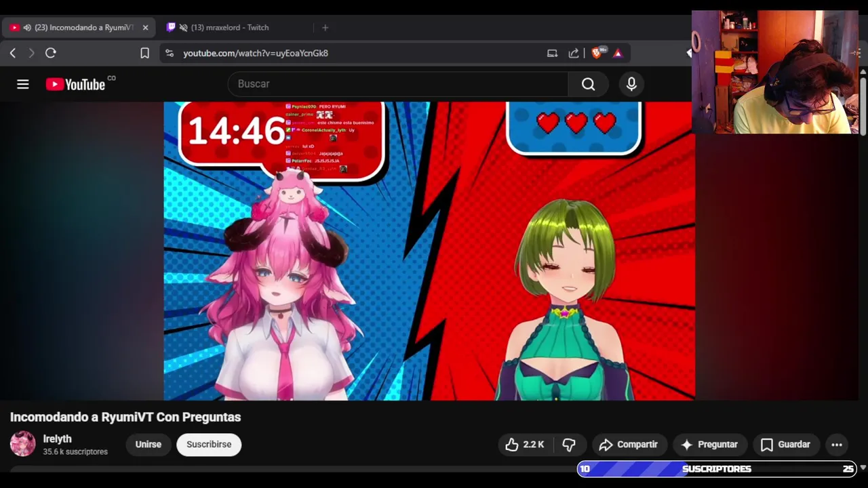868x488 pixels.
Task: Click the video title Incomodando a RyumiVT Con Preguntas
Action: coord(125,417)
